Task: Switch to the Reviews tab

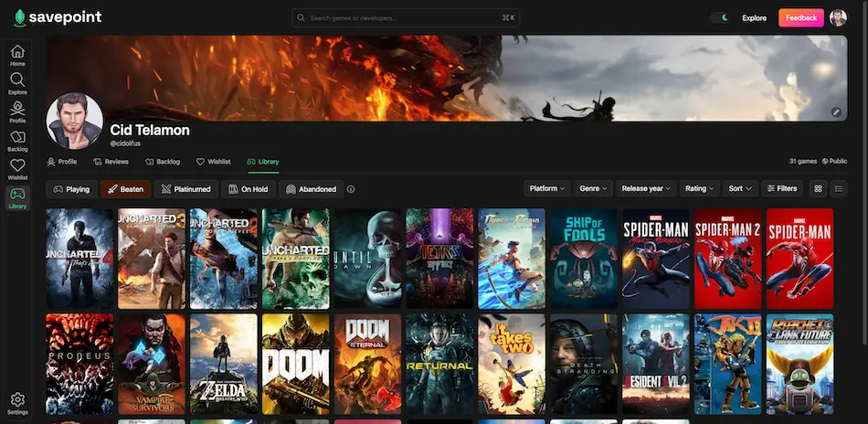Action: [111, 162]
